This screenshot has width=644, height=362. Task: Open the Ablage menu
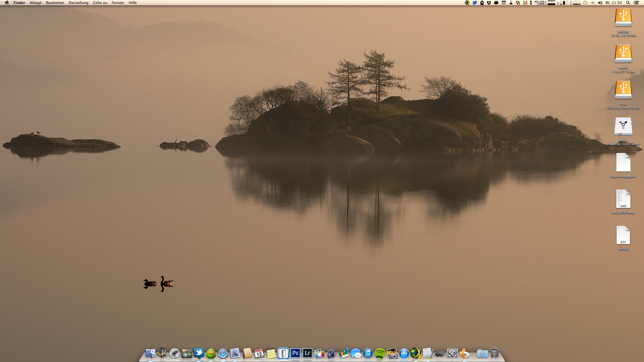click(x=35, y=3)
